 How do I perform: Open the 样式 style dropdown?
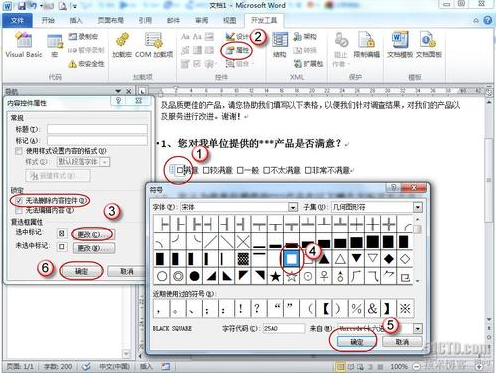tap(105, 162)
